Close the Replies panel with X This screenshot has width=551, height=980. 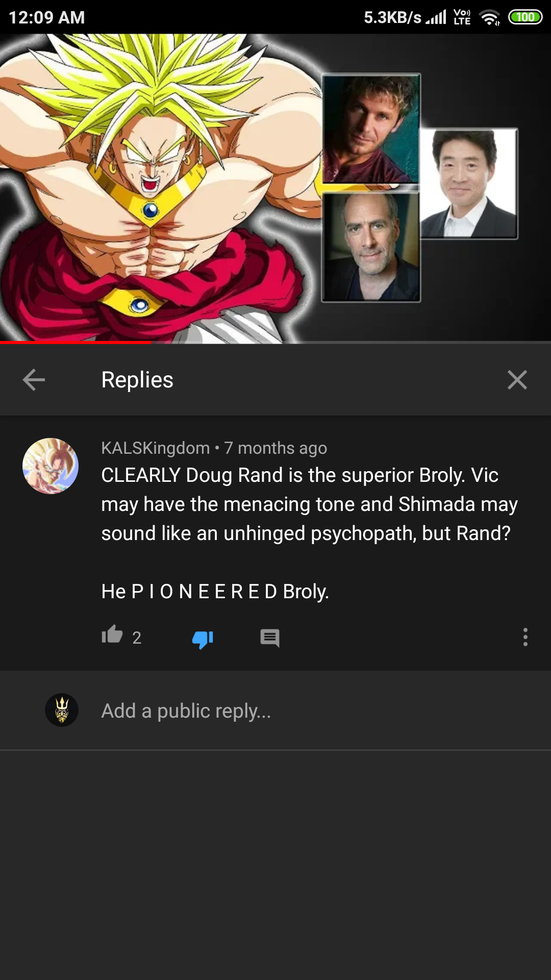[x=517, y=380]
